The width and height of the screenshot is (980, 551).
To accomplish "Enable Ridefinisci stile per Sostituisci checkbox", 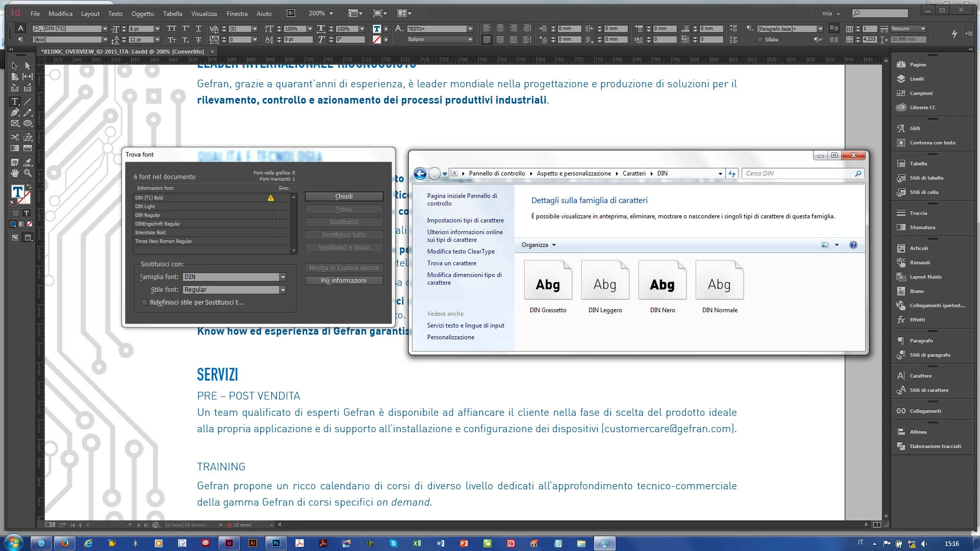I will click(144, 303).
